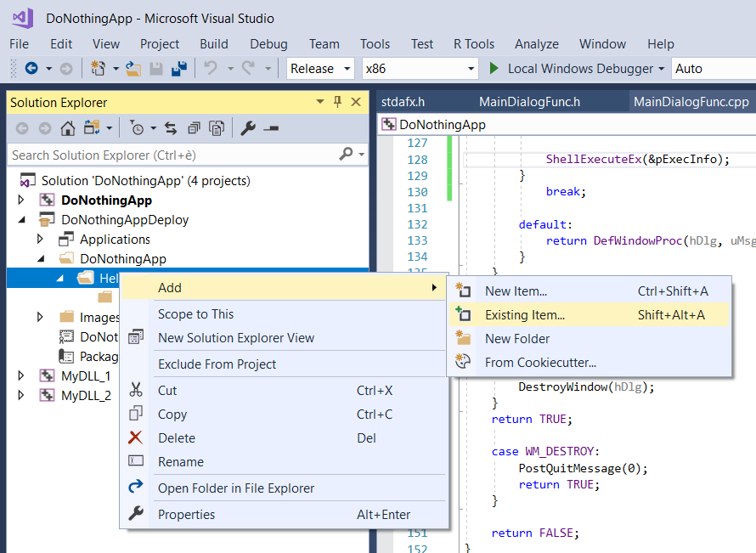Expand the MyDLL_2 project node
The width and height of the screenshot is (756, 553).
[x=20, y=395]
